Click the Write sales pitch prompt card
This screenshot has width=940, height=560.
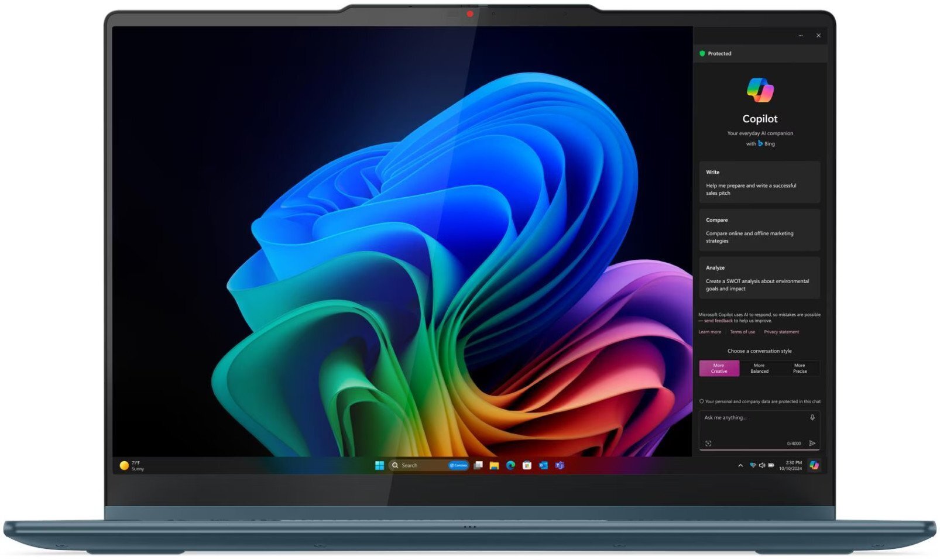tap(759, 182)
